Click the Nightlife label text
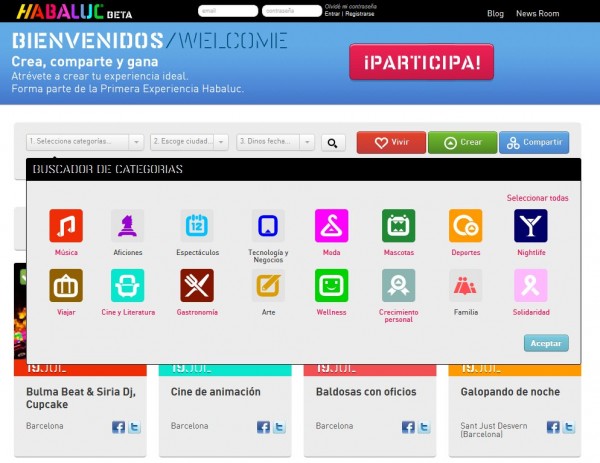This screenshot has width=600, height=463. pyautogui.click(x=531, y=253)
